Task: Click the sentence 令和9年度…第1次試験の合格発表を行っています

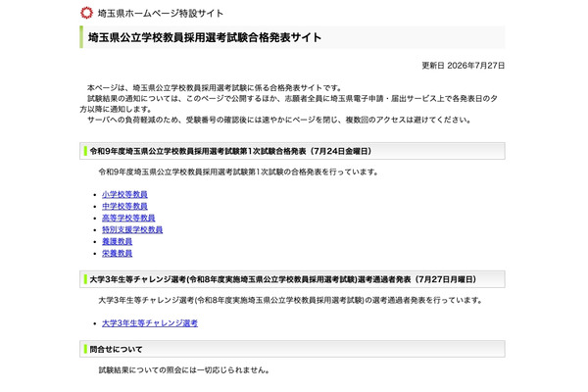Action: click(x=238, y=171)
